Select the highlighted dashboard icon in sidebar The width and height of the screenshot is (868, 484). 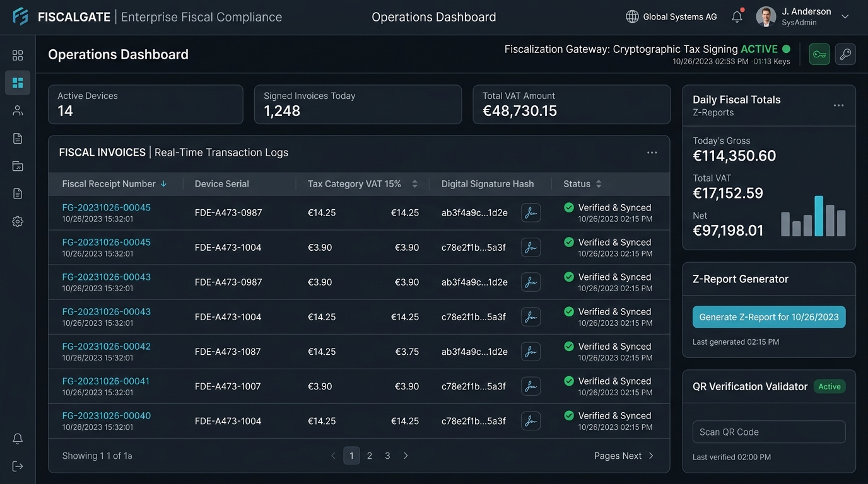click(18, 83)
